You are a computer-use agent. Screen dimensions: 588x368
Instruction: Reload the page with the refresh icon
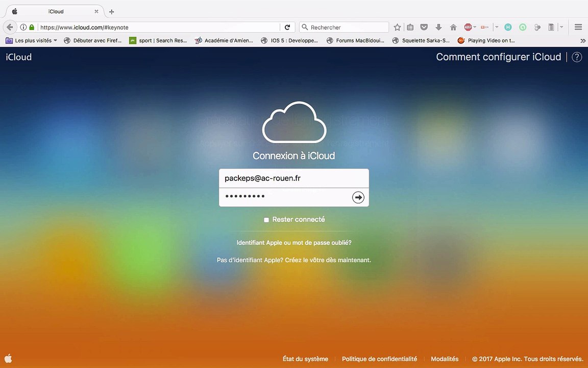[287, 27]
